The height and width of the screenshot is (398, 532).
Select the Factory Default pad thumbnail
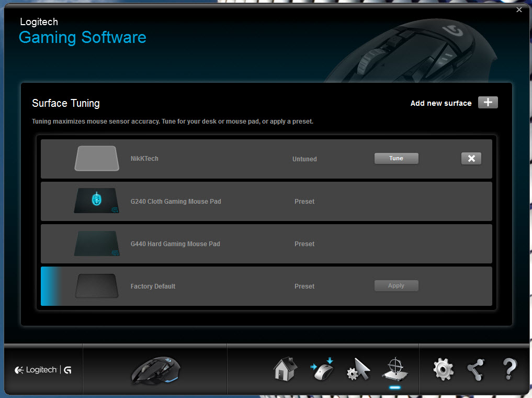[x=97, y=286]
